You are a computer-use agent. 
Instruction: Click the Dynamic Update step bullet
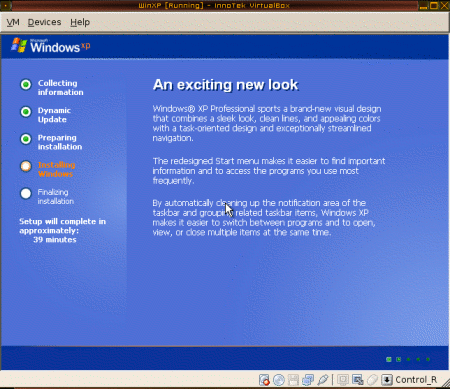[x=26, y=112]
